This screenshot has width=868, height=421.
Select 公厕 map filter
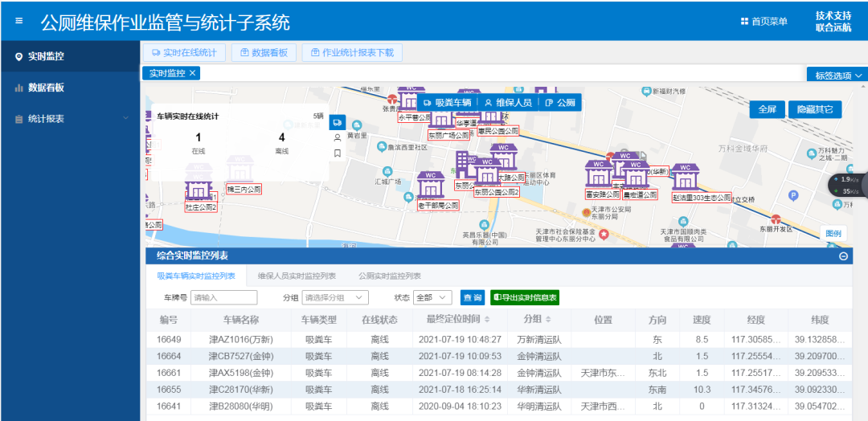559,102
